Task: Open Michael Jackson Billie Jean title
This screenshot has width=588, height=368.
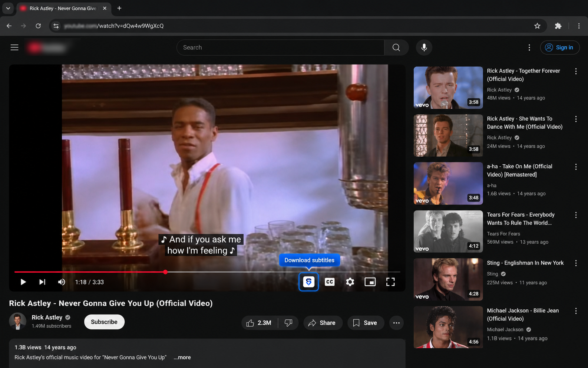Action: point(523,315)
